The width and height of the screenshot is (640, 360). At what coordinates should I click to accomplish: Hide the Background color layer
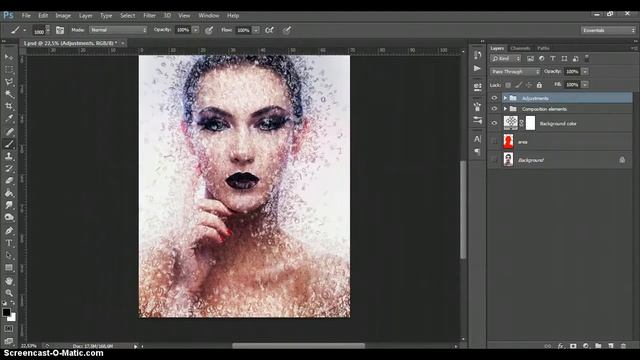click(x=494, y=123)
